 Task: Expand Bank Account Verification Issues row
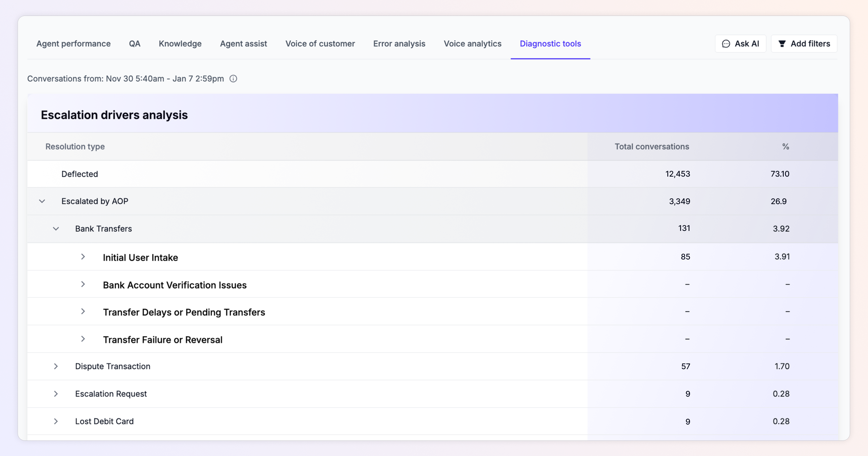tap(83, 284)
